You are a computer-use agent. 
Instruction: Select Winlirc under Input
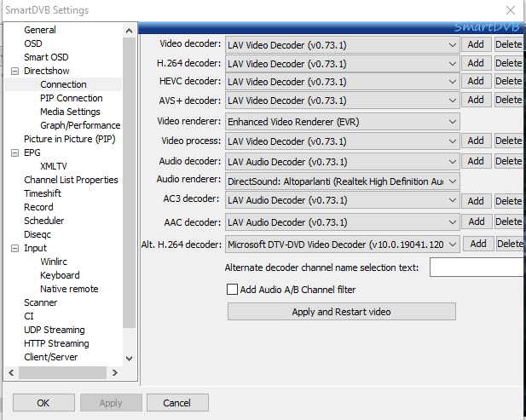(x=54, y=262)
